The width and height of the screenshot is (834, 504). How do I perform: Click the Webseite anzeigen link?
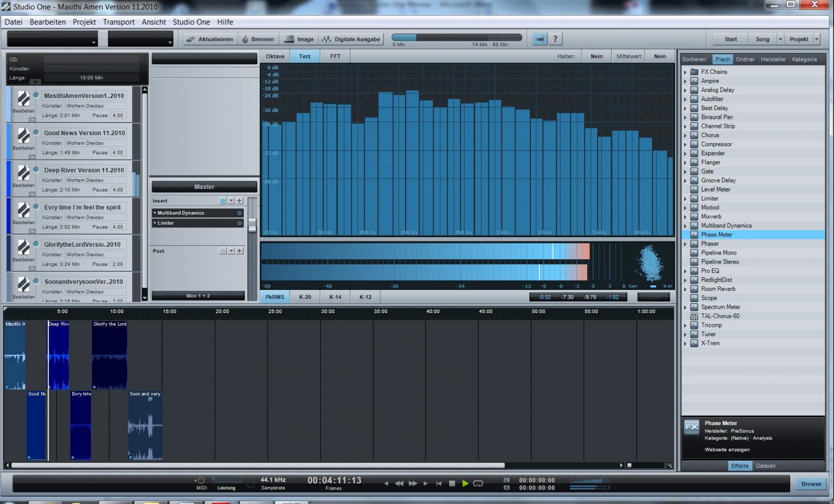tap(727, 450)
